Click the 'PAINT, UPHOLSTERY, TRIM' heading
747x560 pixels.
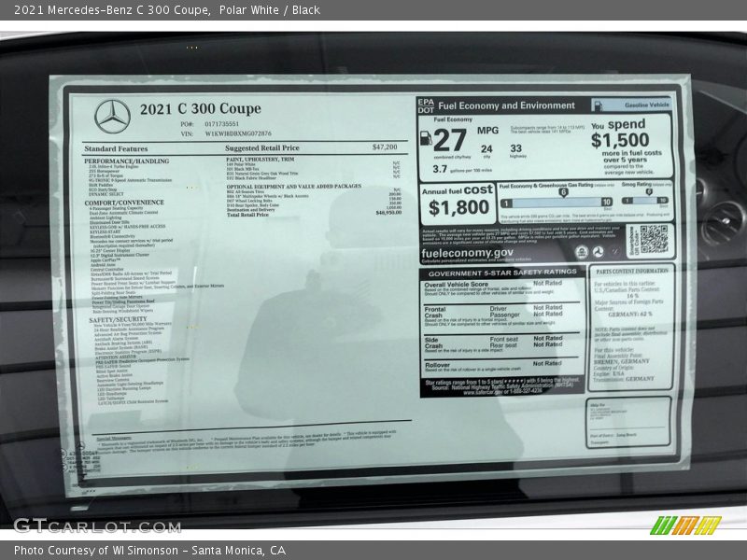(x=261, y=159)
